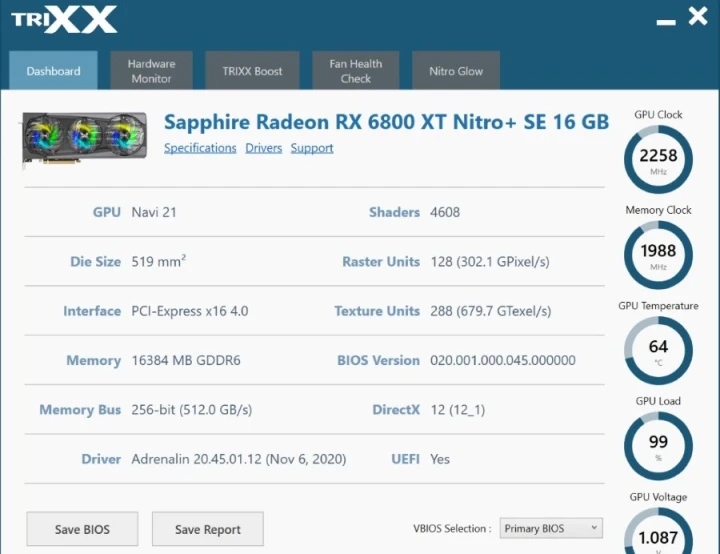Select BIOS version '020.001.000.045.000000'
The height and width of the screenshot is (554, 720).
point(503,360)
